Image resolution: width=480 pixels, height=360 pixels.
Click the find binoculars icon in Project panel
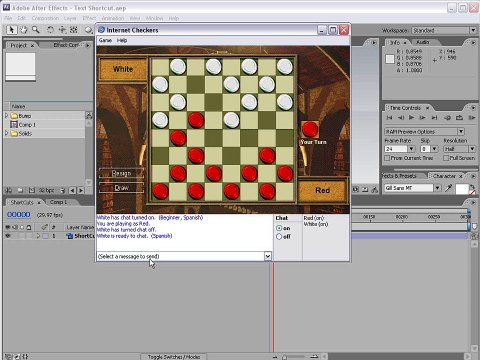click(x=9, y=190)
